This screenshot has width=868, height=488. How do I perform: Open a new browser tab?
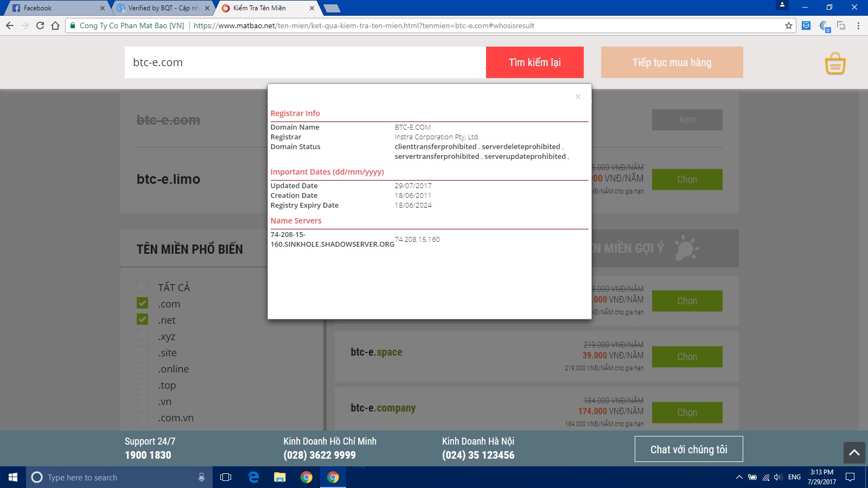(x=331, y=8)
